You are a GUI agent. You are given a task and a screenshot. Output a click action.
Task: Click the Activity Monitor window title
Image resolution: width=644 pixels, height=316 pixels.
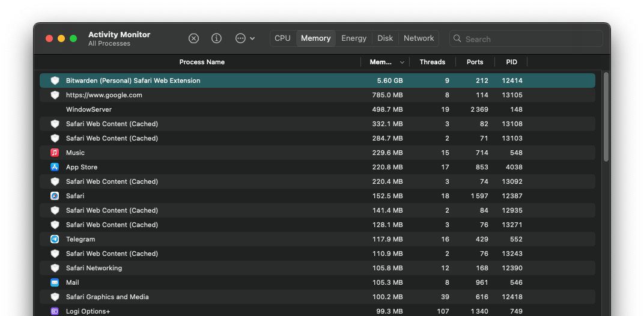119,34
